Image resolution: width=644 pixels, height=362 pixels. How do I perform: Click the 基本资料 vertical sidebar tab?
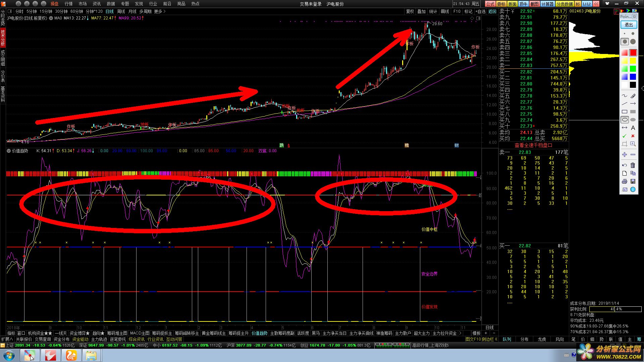click(3, 95)
